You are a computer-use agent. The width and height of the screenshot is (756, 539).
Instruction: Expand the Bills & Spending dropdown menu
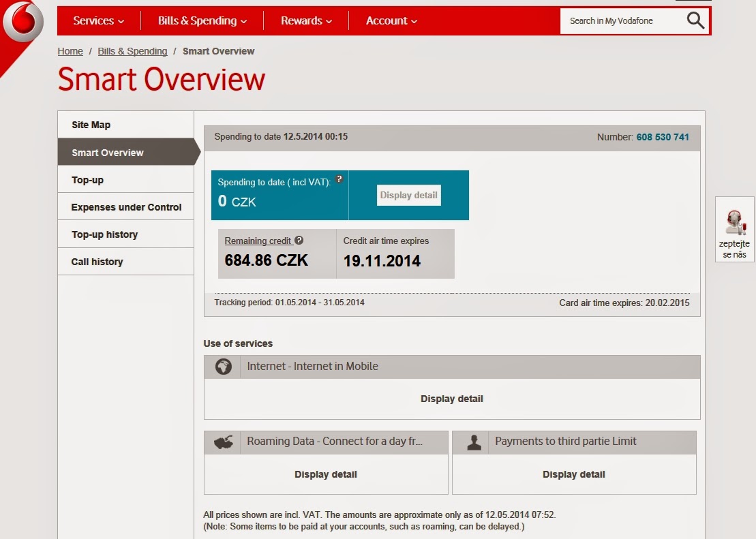click(x=202, y=20)
